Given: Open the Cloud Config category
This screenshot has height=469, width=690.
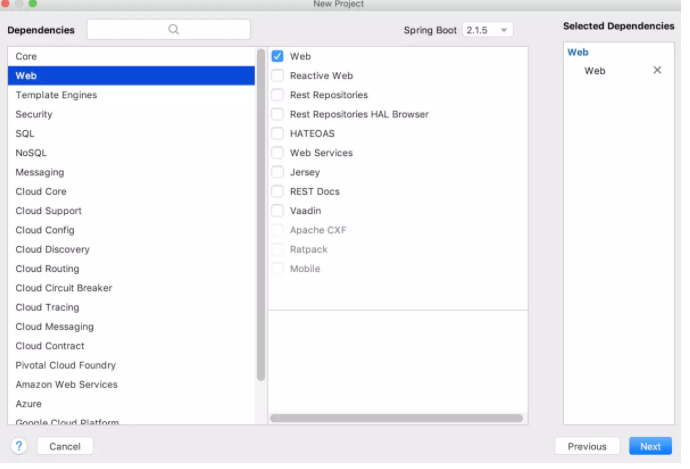Looking at the screenshot, I should pos(45,230).
